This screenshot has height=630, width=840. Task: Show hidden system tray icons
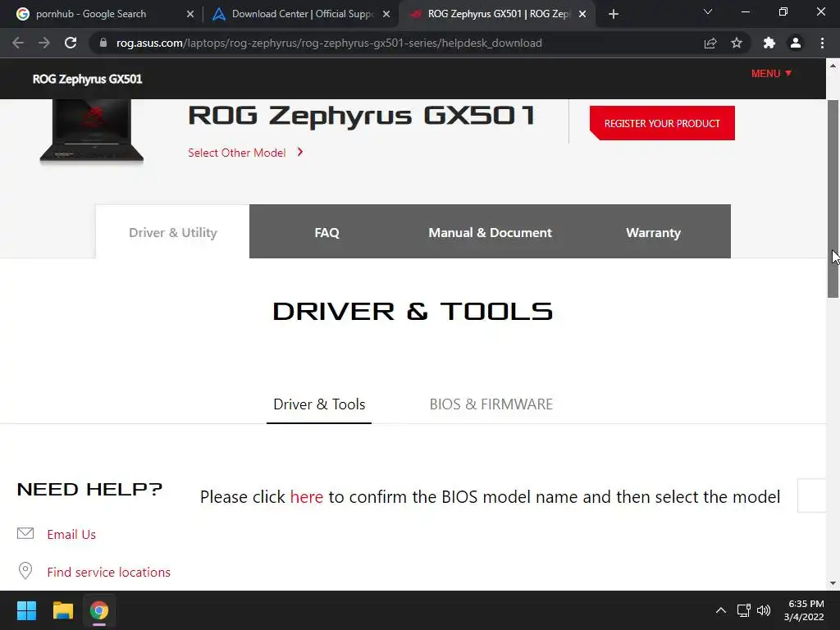(x=721, y=610)
